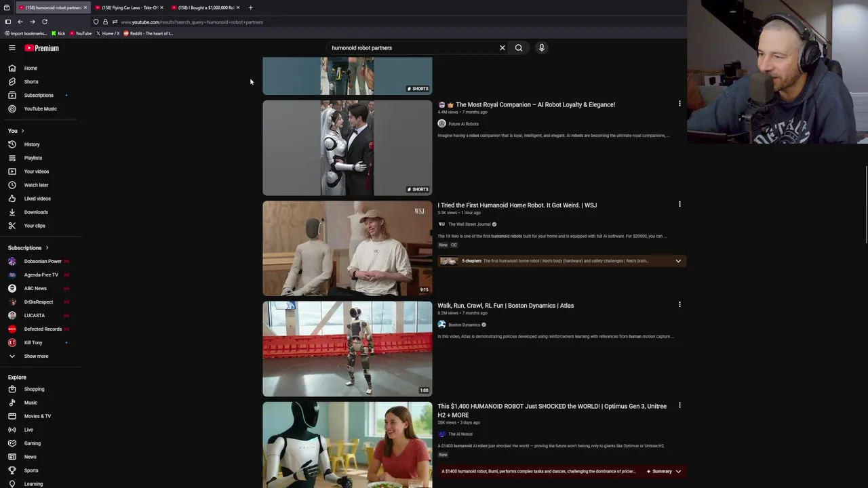
Task: Expand the 5 chapters chevron on WSJ video
Action: point(678,261)
